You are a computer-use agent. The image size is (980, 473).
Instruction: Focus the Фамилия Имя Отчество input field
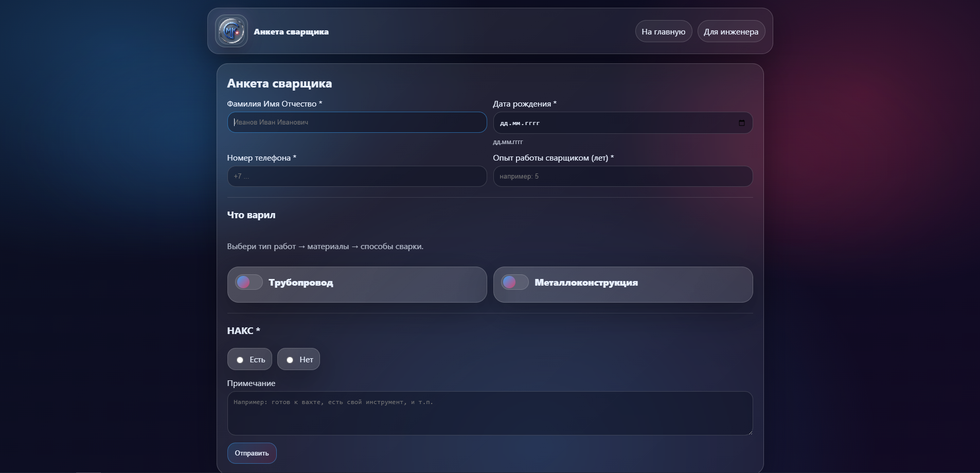click(x=357, y=122)
